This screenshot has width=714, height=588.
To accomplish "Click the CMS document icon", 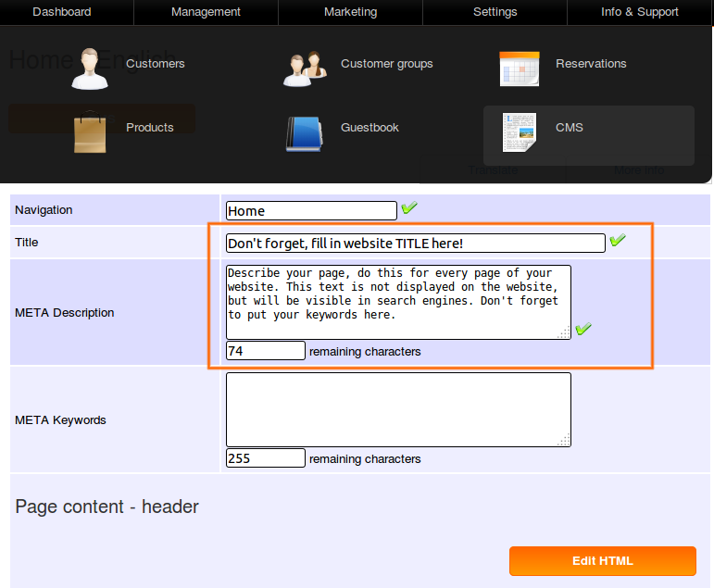I will (x=519, y=132).
